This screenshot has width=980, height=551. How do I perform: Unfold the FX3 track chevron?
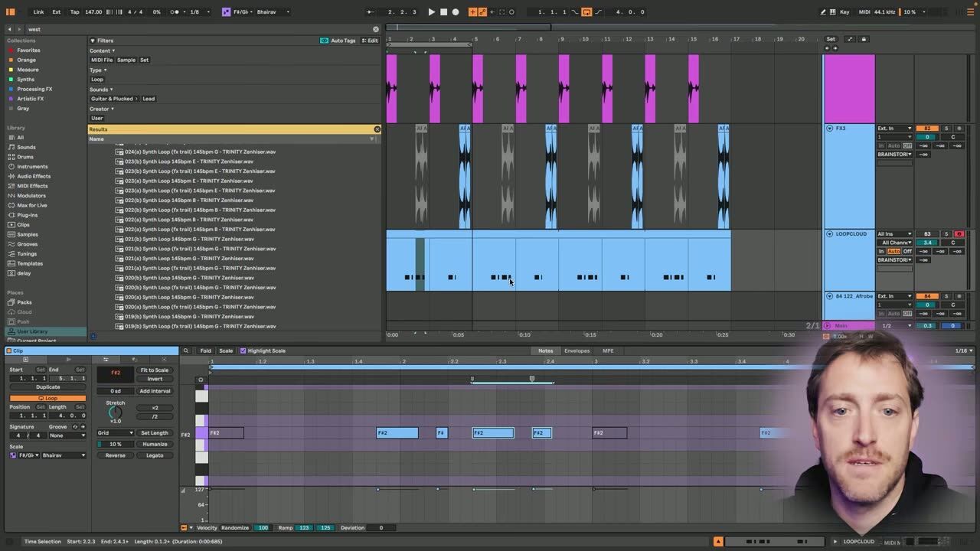click(829, 129)
